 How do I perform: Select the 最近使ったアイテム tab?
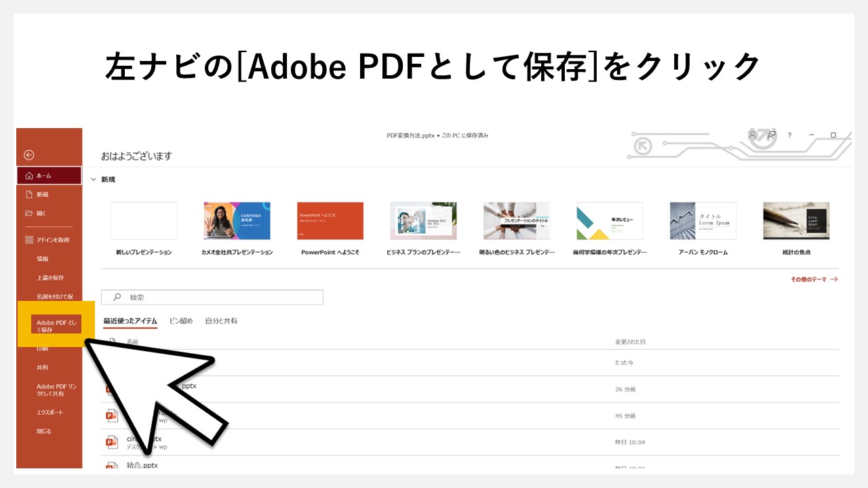tap(132, 321)
